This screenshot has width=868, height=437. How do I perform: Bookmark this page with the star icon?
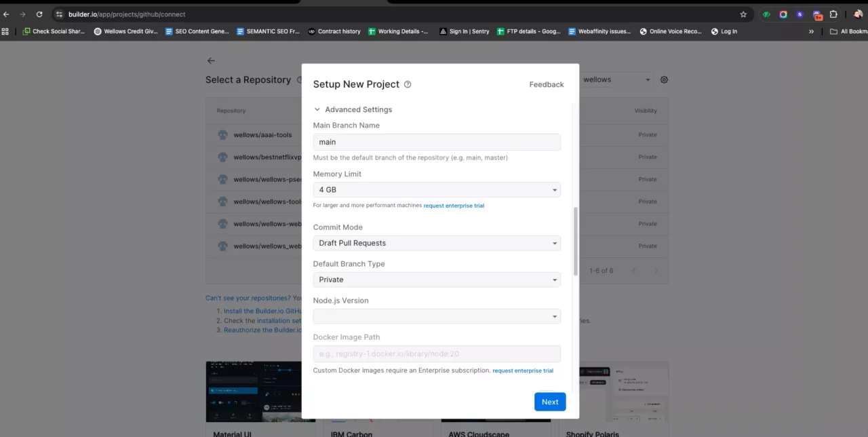coord(743,14)
